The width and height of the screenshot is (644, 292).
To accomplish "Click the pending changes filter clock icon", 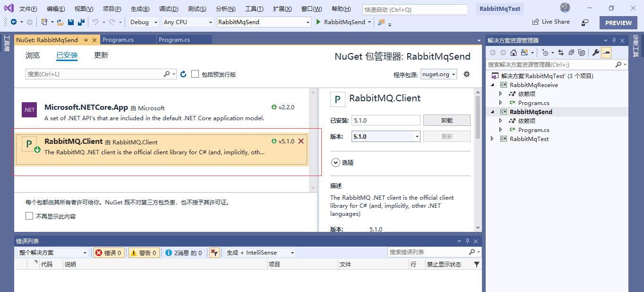I will point(545,53).
